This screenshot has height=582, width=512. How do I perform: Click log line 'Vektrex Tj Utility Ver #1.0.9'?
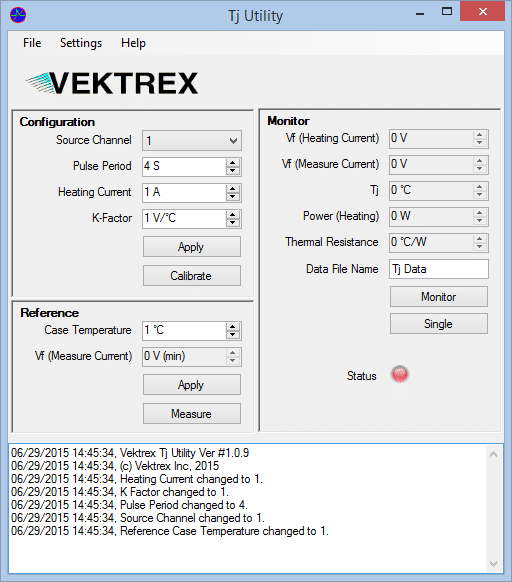[x=130, y=453]
